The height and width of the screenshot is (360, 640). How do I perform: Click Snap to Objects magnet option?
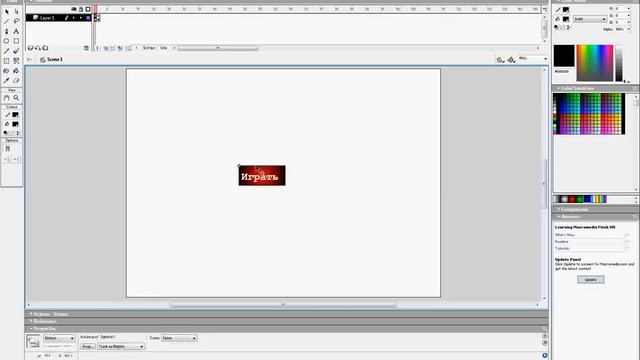click(x=7, y=149)
